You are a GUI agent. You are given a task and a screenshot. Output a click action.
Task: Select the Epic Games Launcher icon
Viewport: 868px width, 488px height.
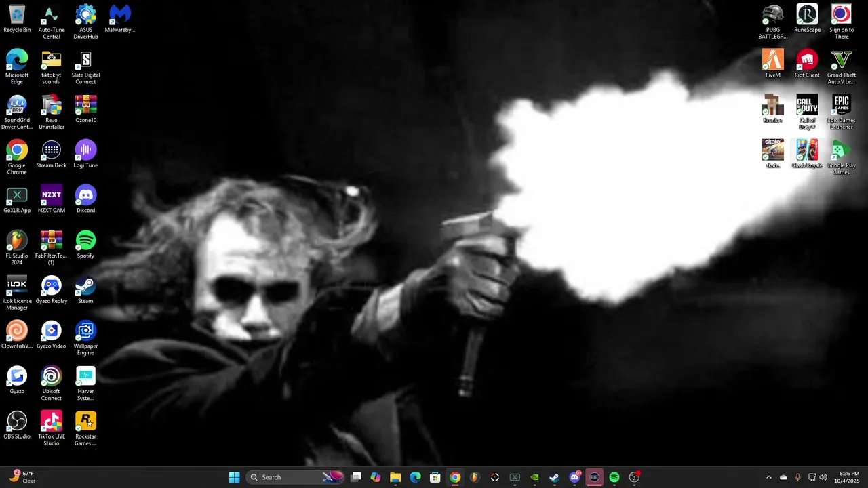(842, 113)
